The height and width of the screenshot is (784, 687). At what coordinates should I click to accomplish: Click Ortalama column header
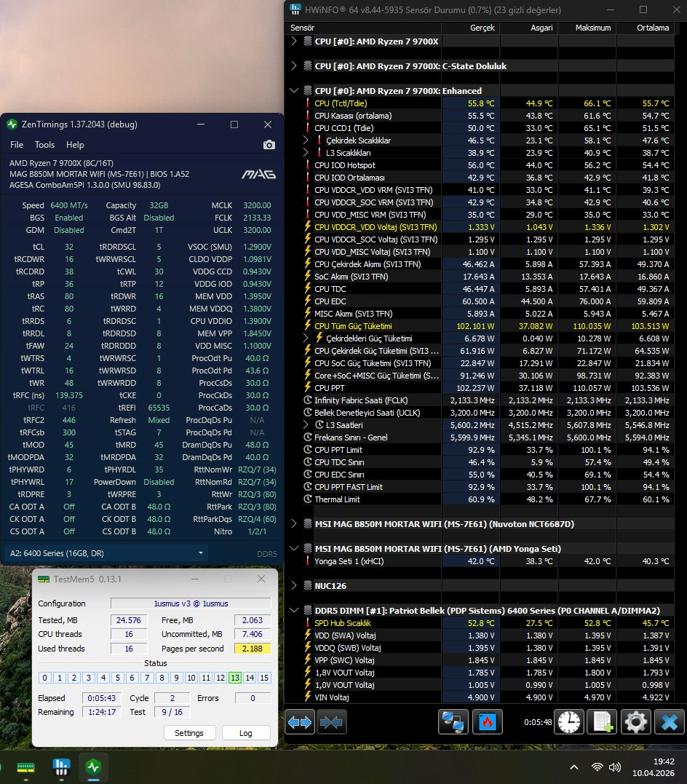coord(646,28)
